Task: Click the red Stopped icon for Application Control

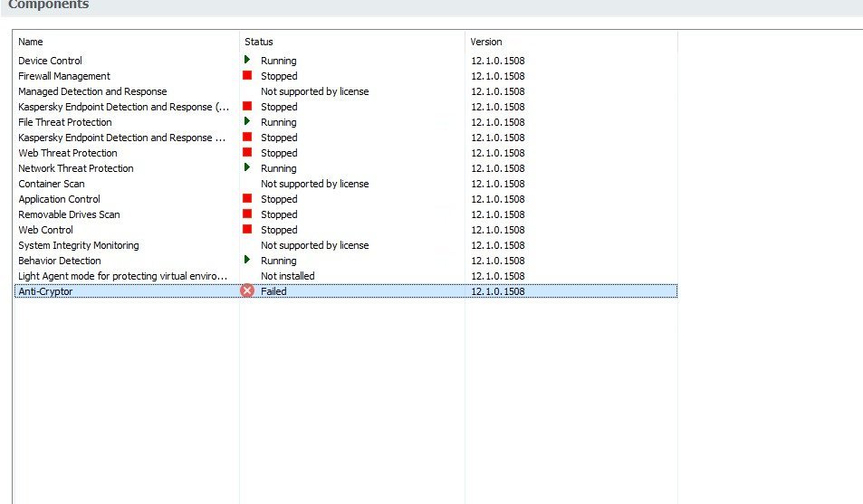Action: click(x=247, y=198)
